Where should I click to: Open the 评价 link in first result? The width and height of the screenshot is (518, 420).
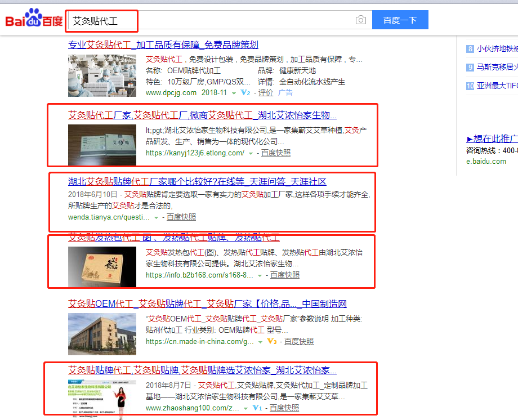pos(266,92)
